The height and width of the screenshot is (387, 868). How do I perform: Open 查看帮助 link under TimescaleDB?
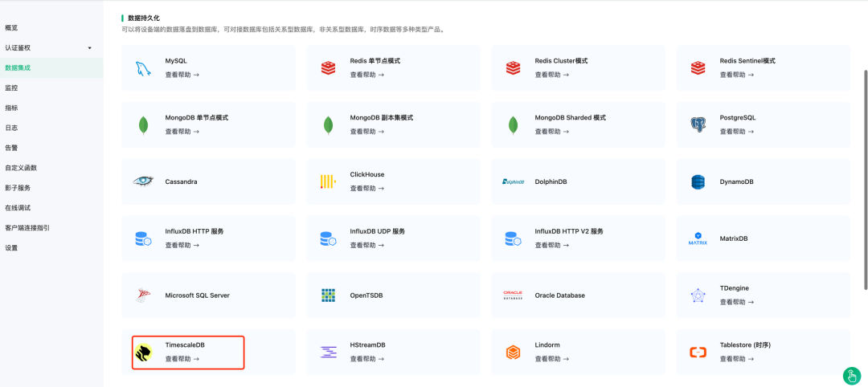click(x=182, y=359)
